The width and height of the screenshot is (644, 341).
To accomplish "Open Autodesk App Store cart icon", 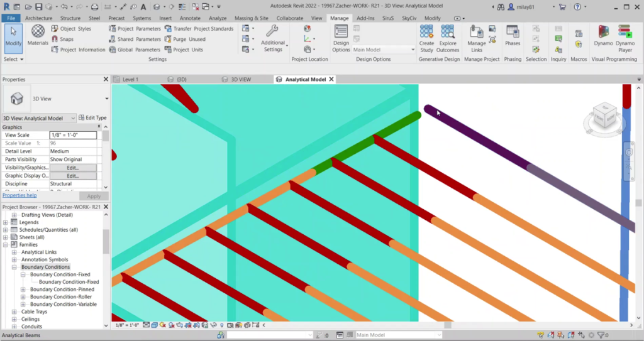I will coord(562,6).
